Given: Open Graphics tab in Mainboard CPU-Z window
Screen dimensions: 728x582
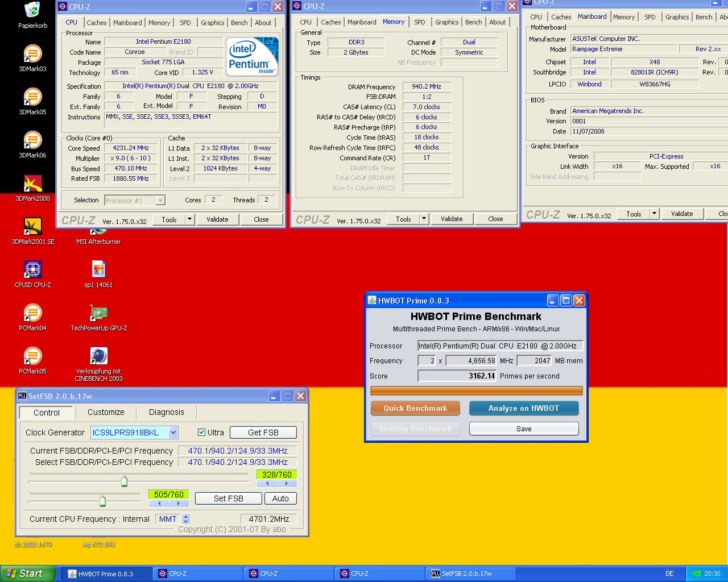Looking at the screenshot, I should point(677,17).
